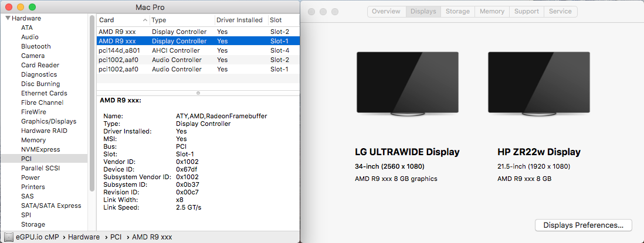Image resolution: width=644 pixels, height=243 pixels.
Task: Open SATA/SATA Express section
Action: coord(51,206)
